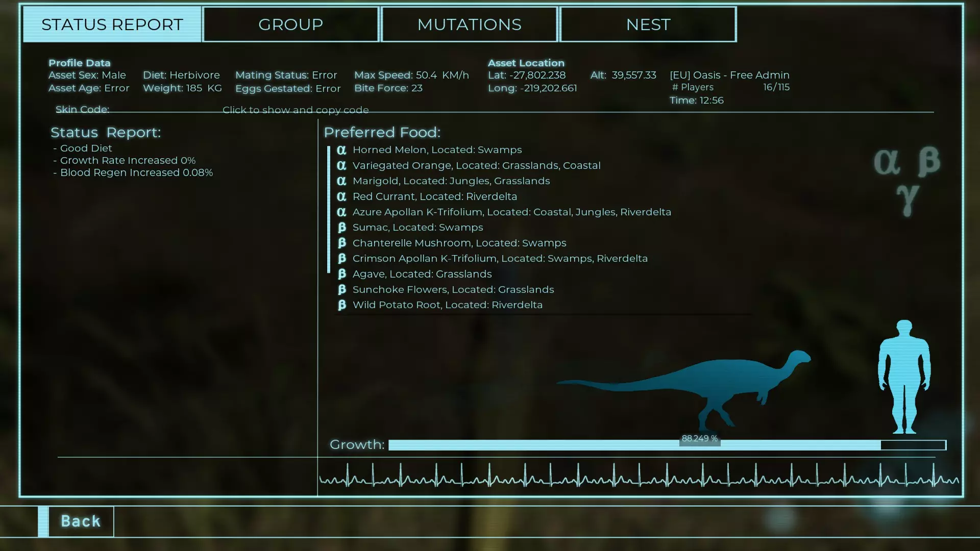980x551 pixels.
Task: Click the large alpha symbol at right
Action: pyautogui.click(x=886, y=162)
